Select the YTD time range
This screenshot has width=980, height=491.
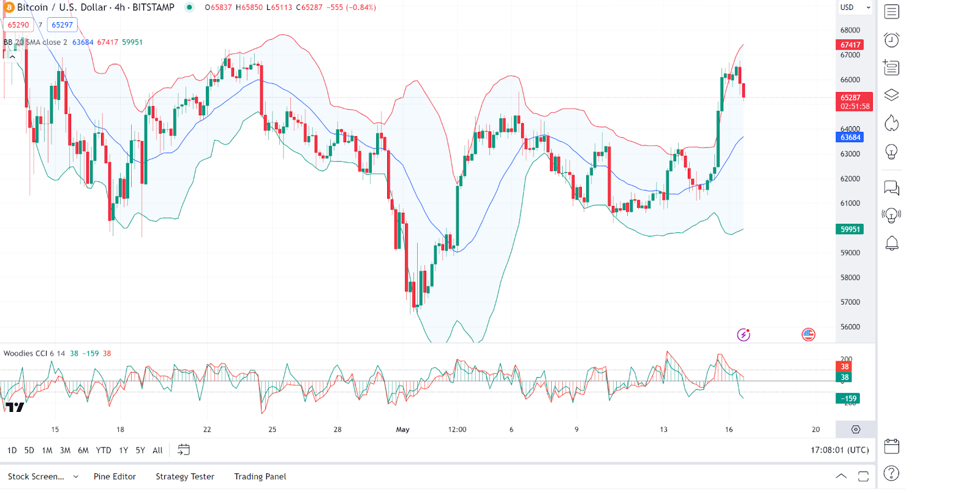coord(104,450)
